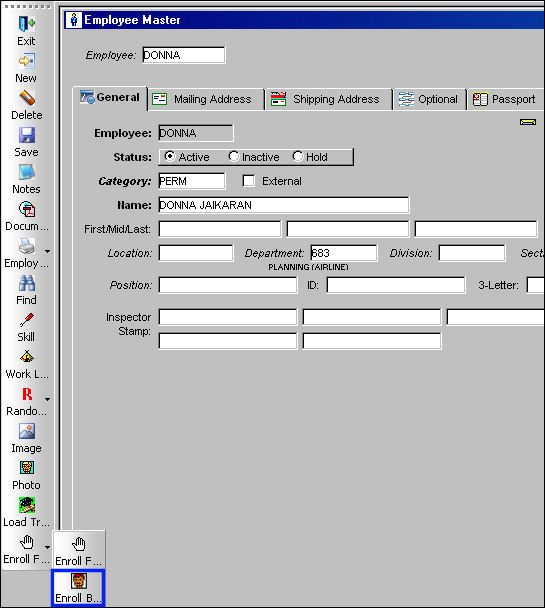Click the Position input field
Viewport: 545px width, 608px height.
228,285
